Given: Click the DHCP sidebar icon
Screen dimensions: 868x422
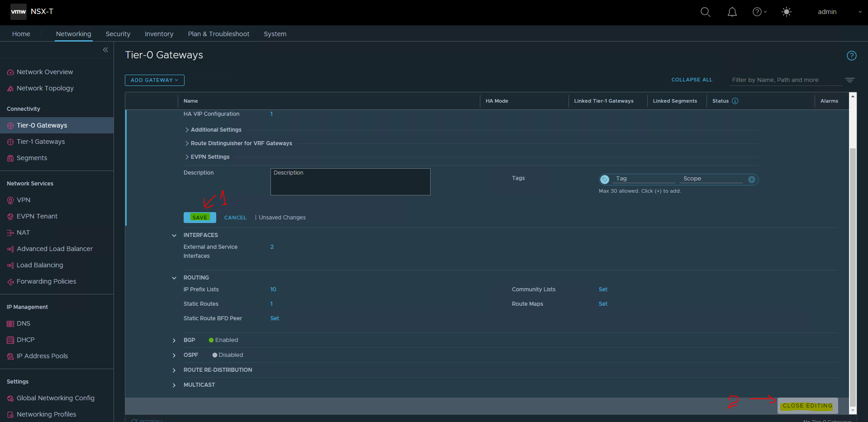Looking at the screenshot, I should [10, 340].
